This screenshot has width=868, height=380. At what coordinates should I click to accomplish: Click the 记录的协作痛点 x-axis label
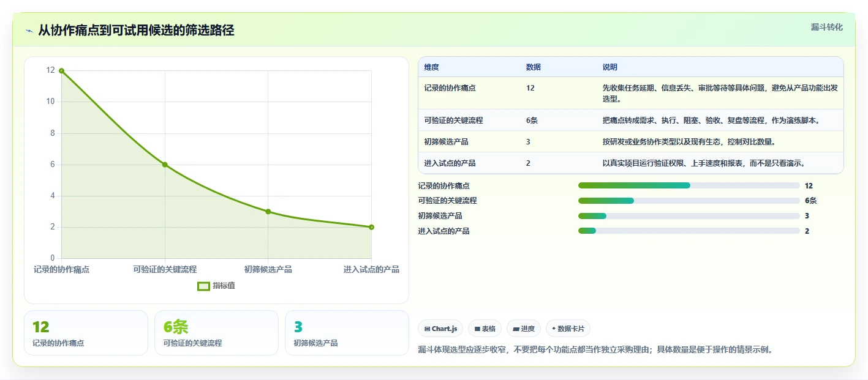coord(61,269)
